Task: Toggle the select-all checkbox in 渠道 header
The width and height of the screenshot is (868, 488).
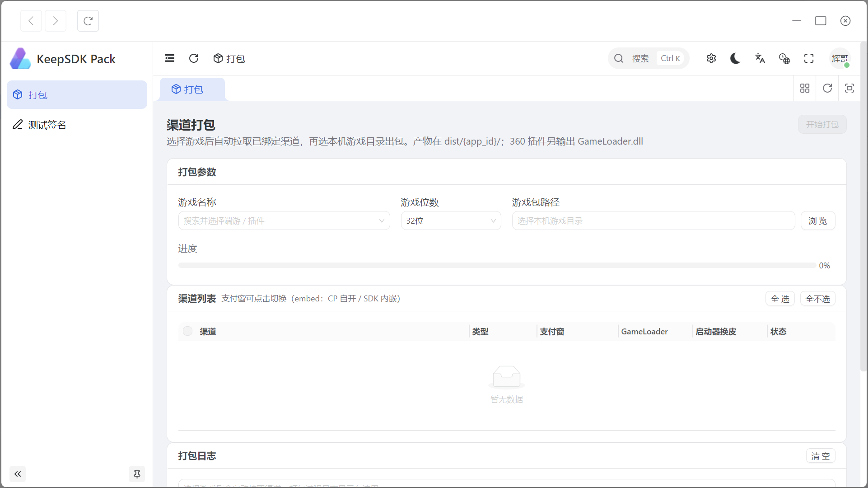Action: point(188,331)
